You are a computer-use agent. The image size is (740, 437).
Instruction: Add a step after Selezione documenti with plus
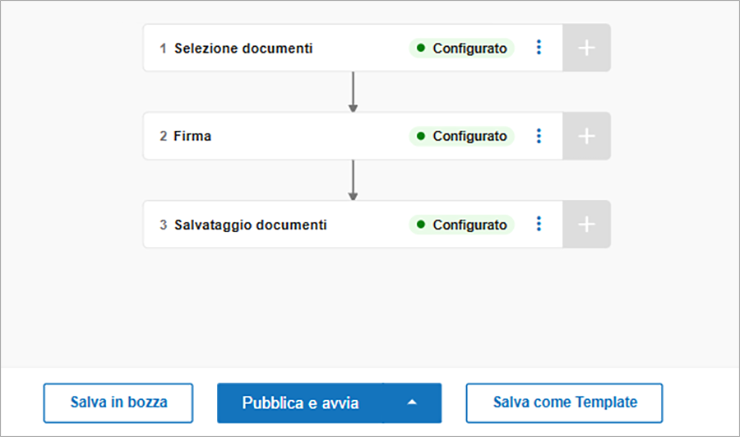pyautogui.click(x=587, y=48)
